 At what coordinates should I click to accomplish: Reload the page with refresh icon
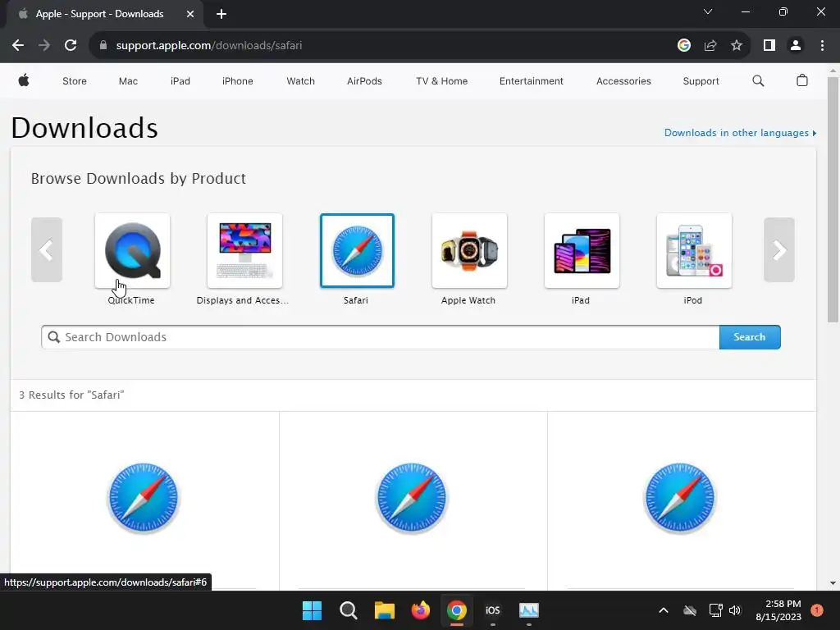(x=71, y=46)
